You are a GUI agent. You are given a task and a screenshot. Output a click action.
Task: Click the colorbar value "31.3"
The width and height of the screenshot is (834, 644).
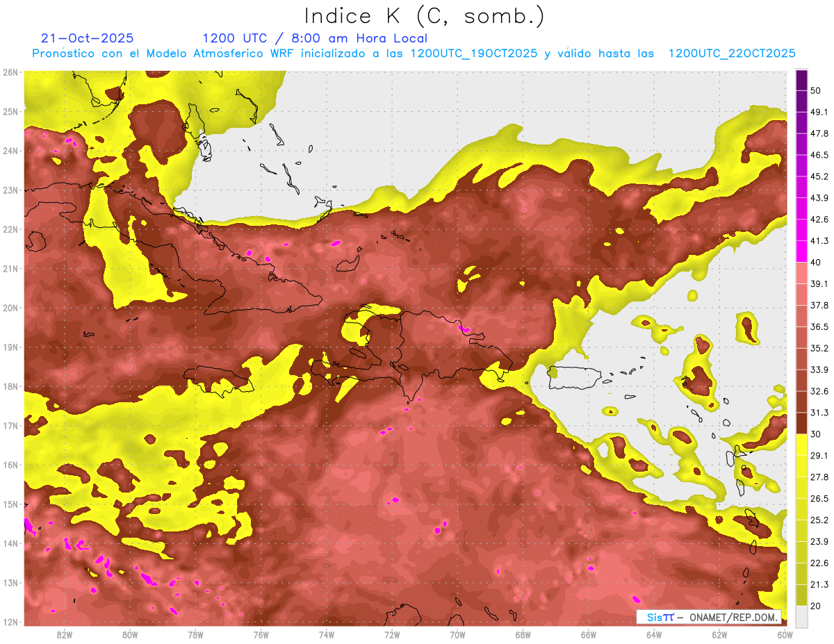point(819,413)
